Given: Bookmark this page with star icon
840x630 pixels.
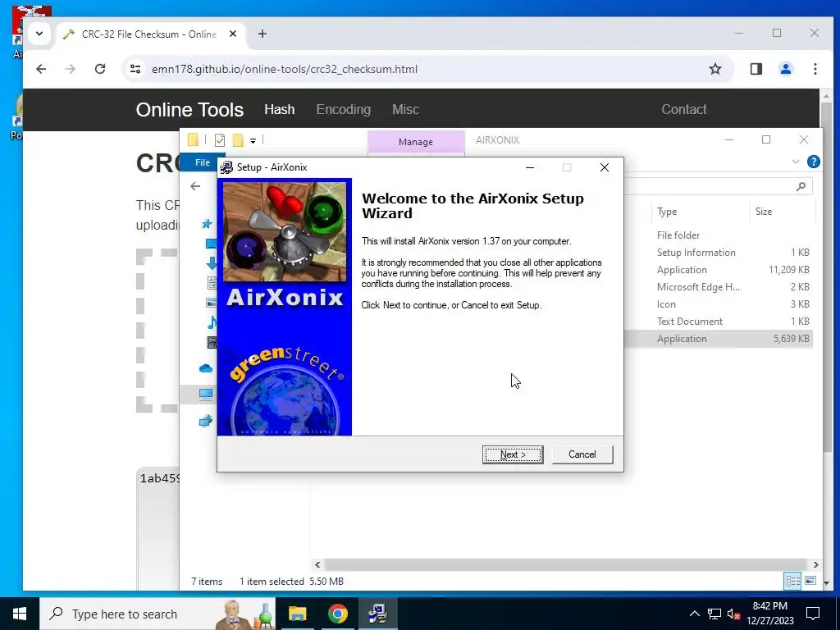Looking at the screenshot, I should tap(715, 69).
